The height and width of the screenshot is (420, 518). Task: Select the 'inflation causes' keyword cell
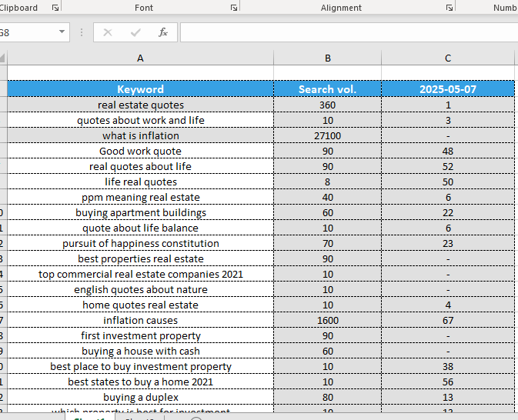tap(140, 321)
